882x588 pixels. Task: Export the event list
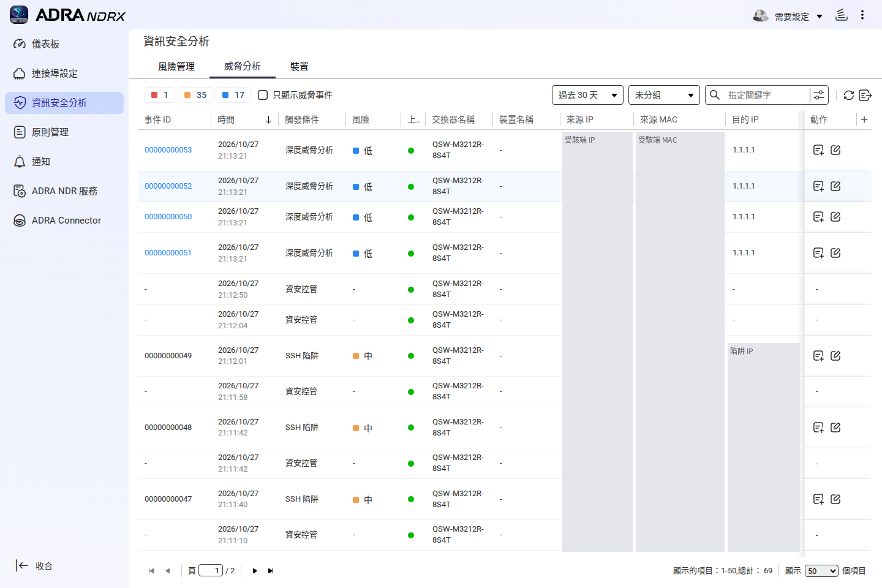[865, 95]
